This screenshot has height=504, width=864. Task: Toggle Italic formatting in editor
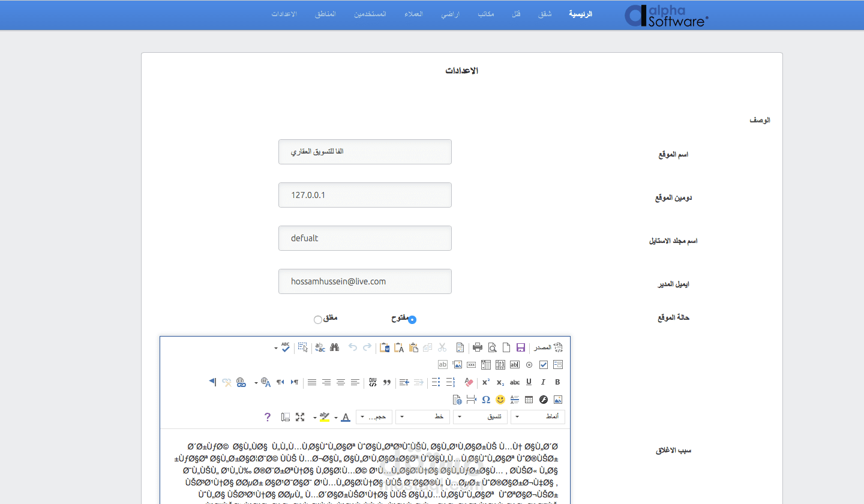click(543, 382)
